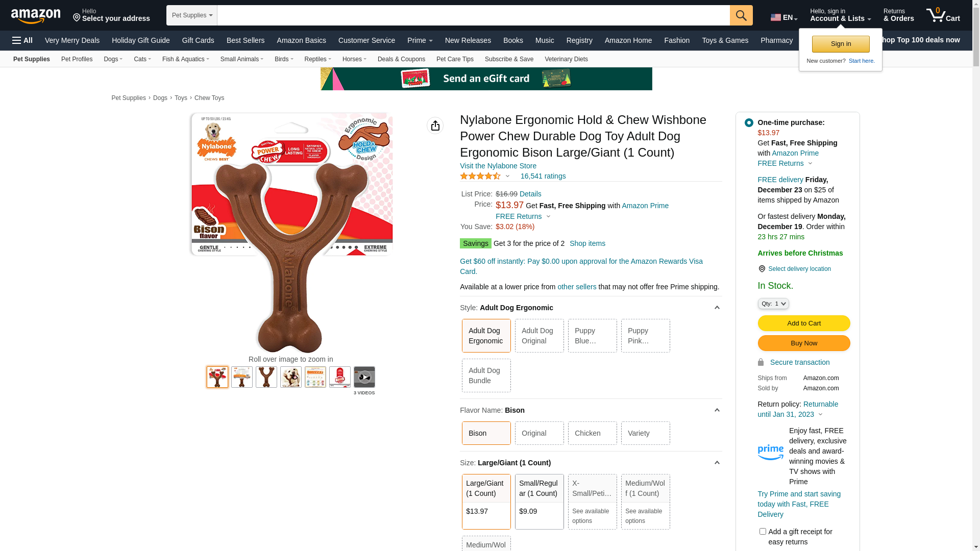Open the Pet Supplies search category dropdown

192,15
